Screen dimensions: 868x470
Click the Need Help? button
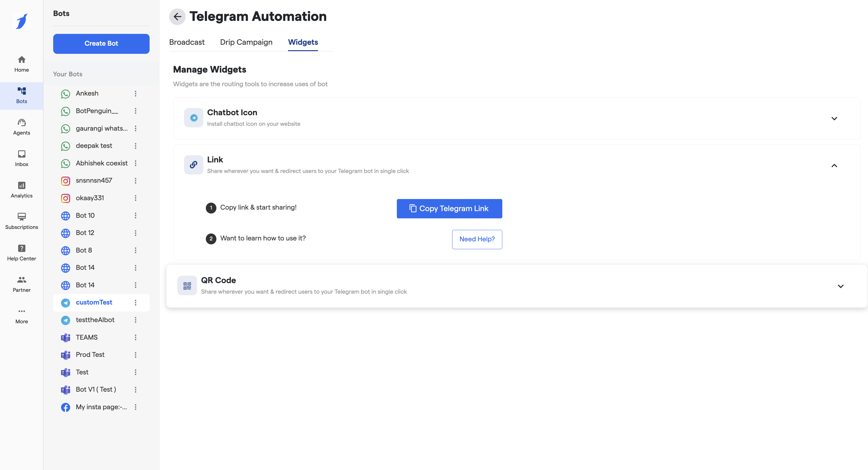tap(477, 239)
